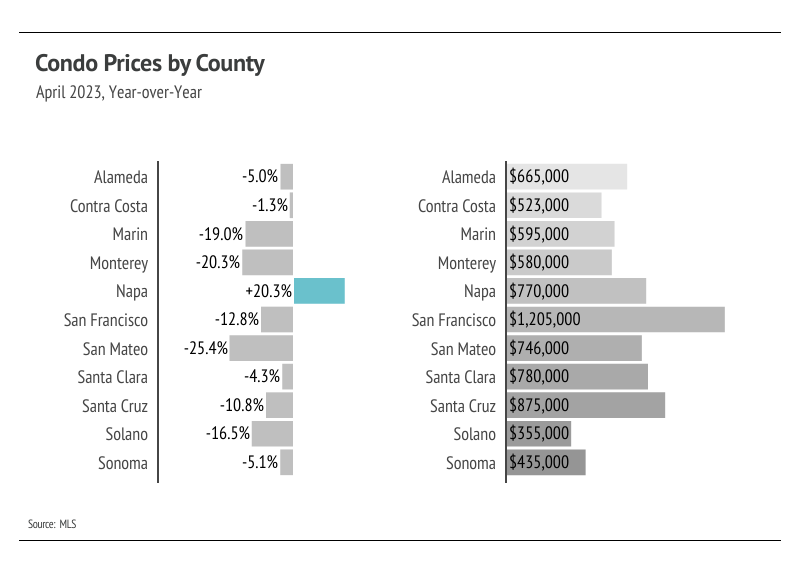
Task: Click the Santa Clara $780,000 bar
Action: (577, 377)
